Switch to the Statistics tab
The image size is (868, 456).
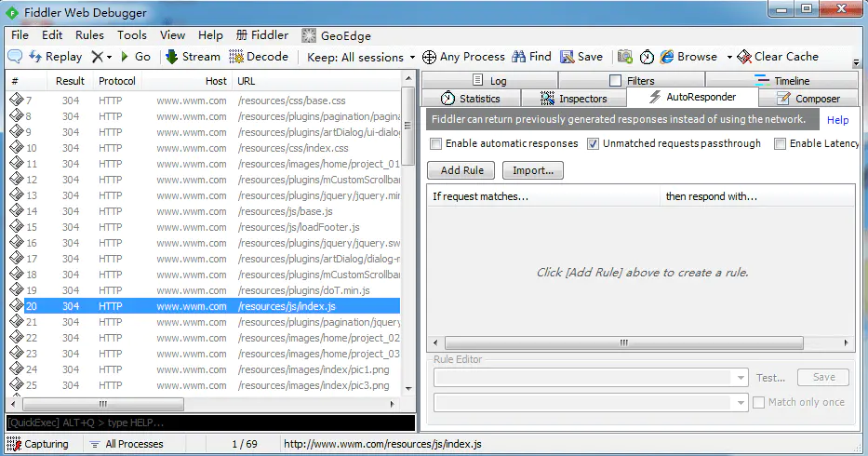pyautogui.click(x=471, y=98)
